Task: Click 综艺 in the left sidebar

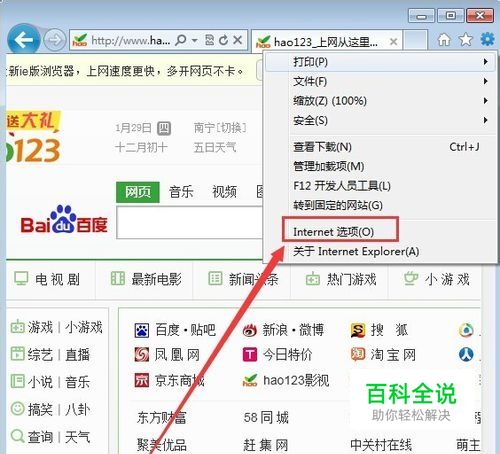Action: pyautogui.click(x=40, y=354)
